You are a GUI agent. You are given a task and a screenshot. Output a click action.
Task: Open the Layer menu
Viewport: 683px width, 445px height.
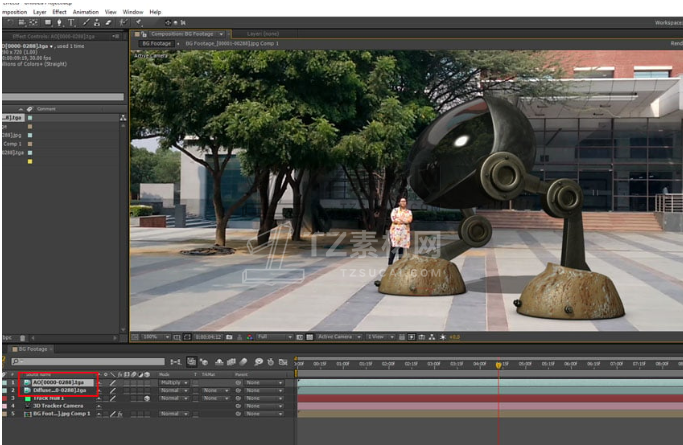(x=40, y=12)
